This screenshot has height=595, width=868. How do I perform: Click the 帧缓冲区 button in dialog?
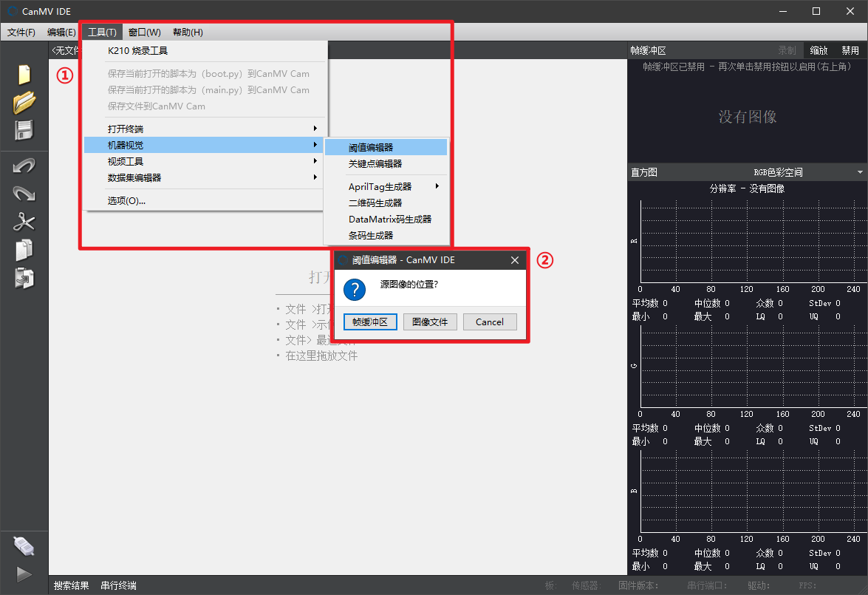coord(370,322)
